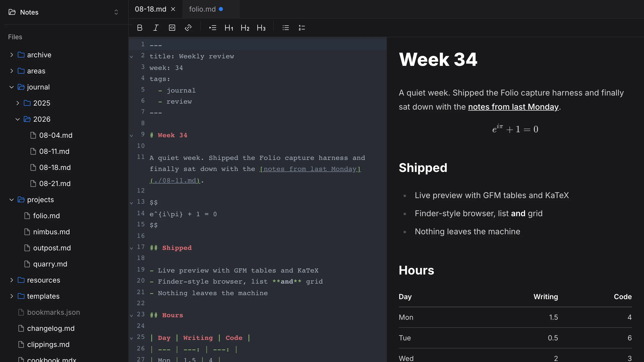Close the 08-18.md tab
Viewport: 644px width, 362px height.
click(173, 9)
